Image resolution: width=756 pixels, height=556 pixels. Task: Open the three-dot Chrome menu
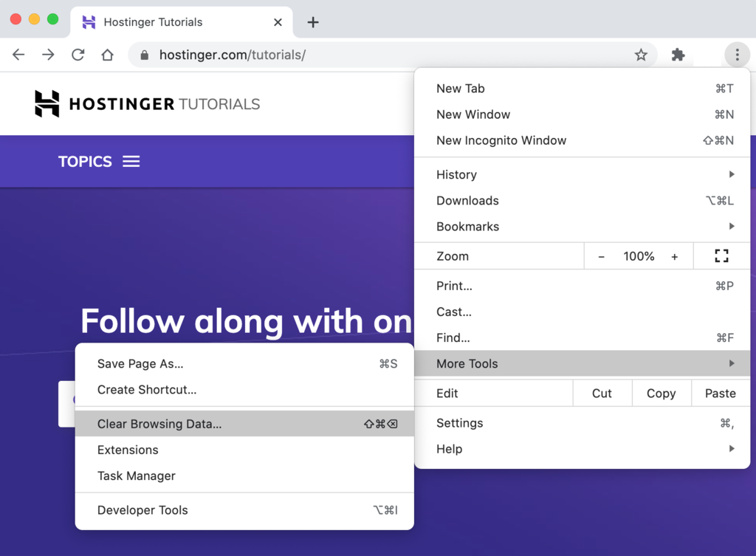click(737, 54)
